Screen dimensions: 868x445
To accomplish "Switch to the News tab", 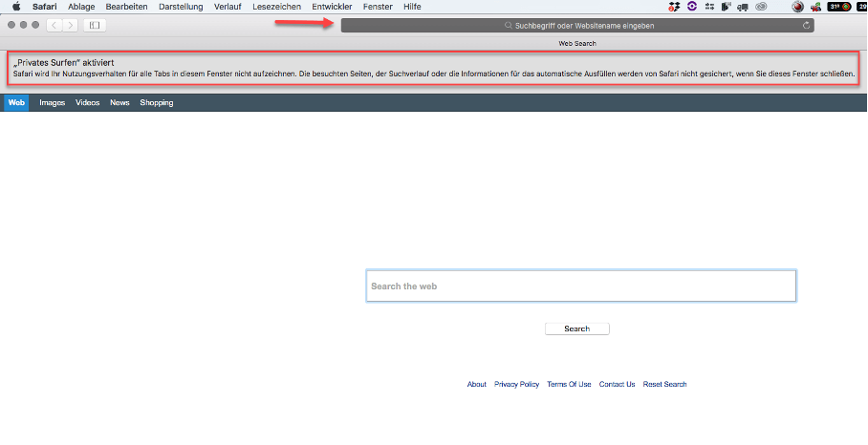I will pyautogui.click(x=119, y=102).
